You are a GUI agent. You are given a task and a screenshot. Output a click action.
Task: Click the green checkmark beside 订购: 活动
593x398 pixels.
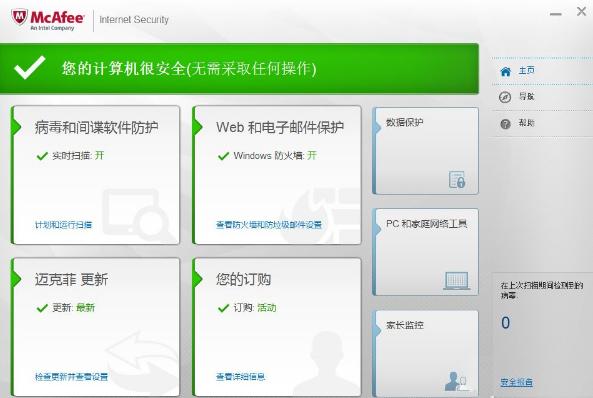[224, 308]
